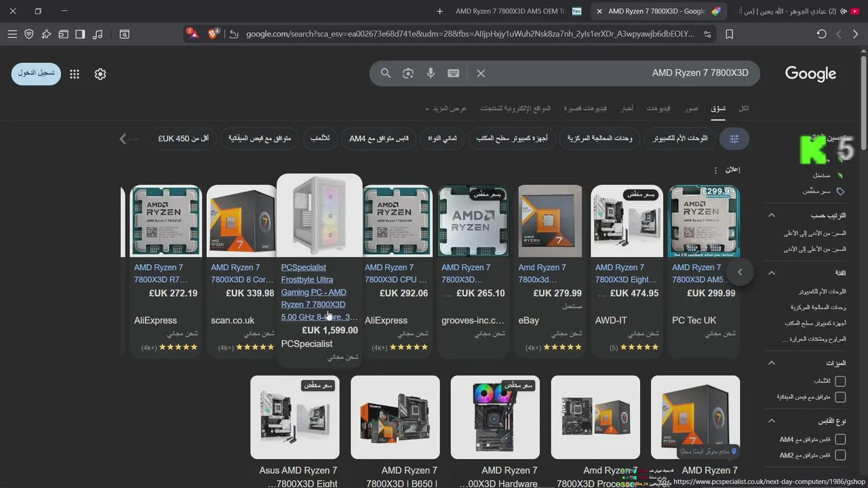The image size is (868, 488).
Task: Open the ad options three-dot menu
Action: click(715, 170)
